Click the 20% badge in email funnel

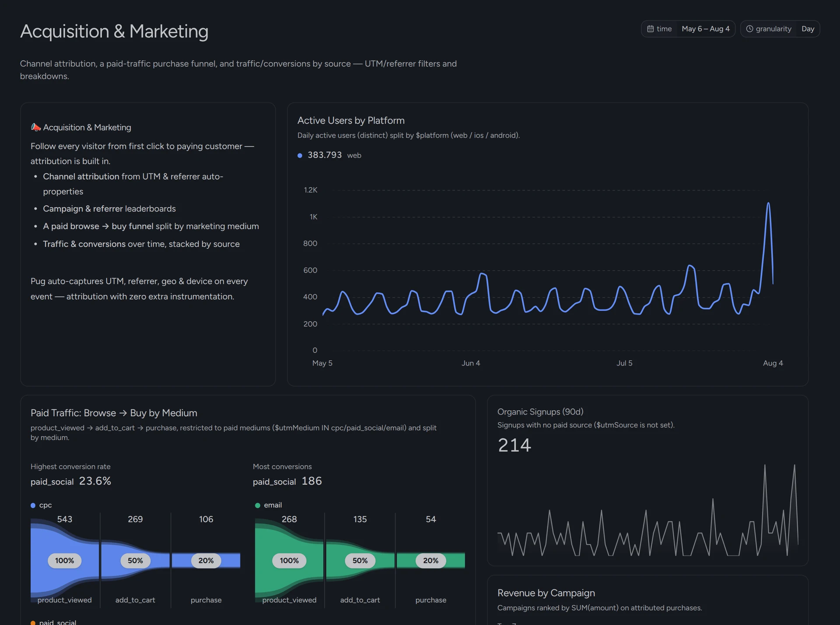(x=430, y=561)
